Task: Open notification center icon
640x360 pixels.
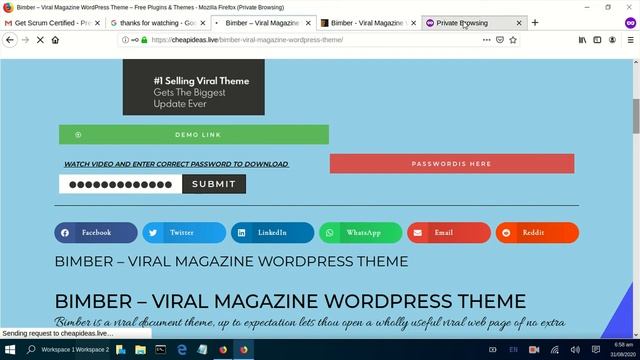Action: [x=596, y=350]
